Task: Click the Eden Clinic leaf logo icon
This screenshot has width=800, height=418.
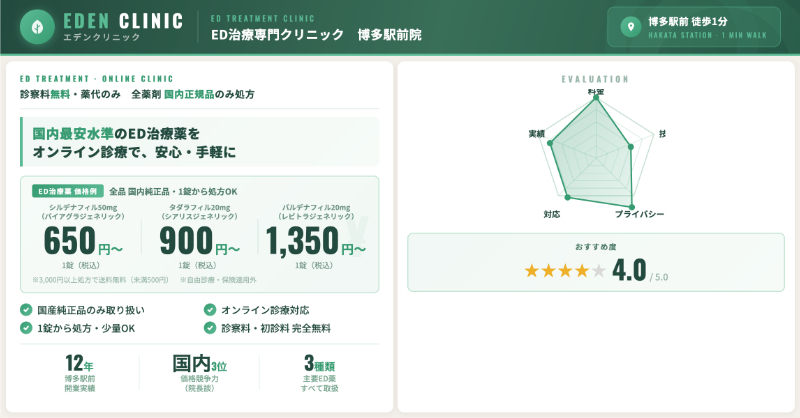Action: (x=37, y=27)
